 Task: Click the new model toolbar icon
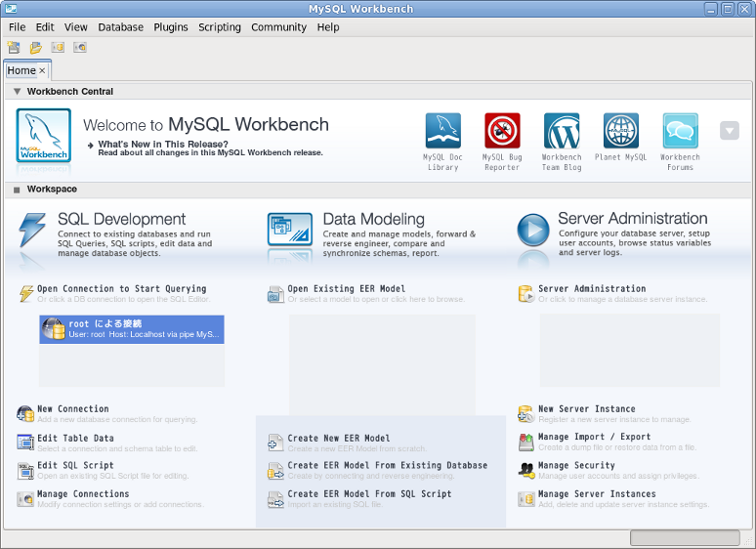14,47
